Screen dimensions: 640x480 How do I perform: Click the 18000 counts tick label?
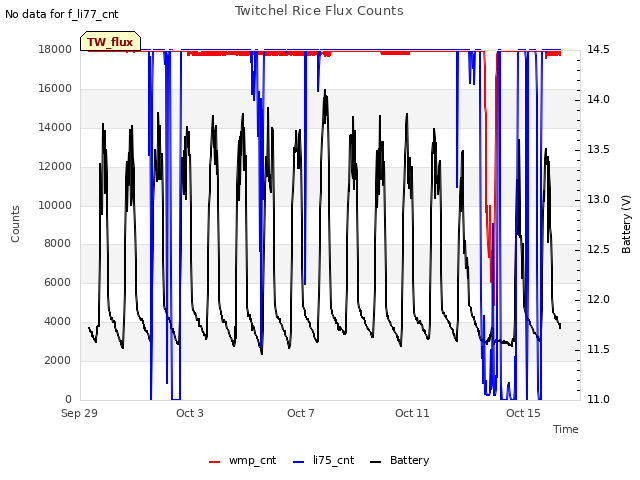coord(55,49)
